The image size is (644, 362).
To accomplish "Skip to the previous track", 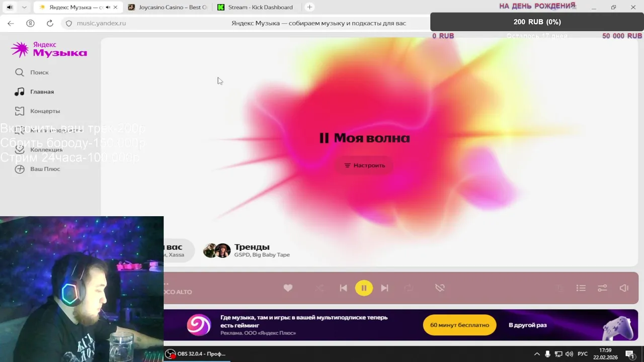I will pyautogui.click(x=343, y=288).
